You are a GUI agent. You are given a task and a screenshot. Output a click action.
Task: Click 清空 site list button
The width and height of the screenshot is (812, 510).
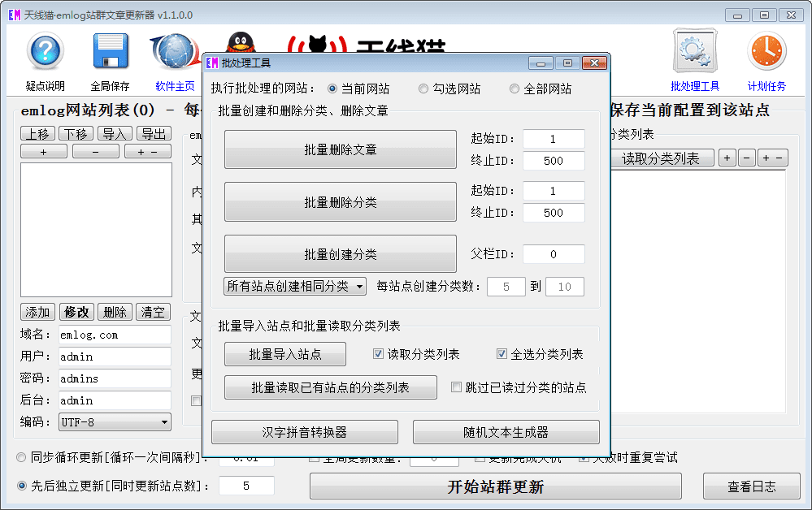tap(153, 312)
